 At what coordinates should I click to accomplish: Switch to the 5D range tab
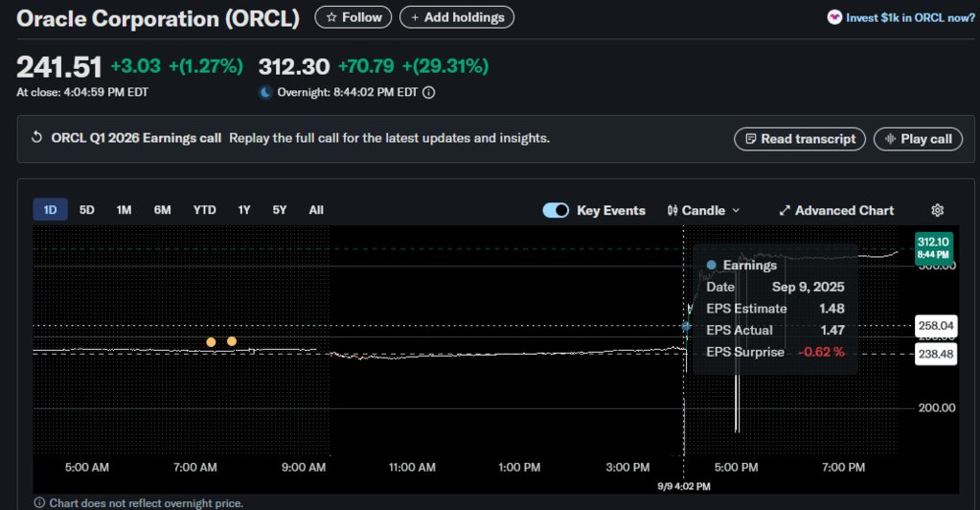[87, 210]
